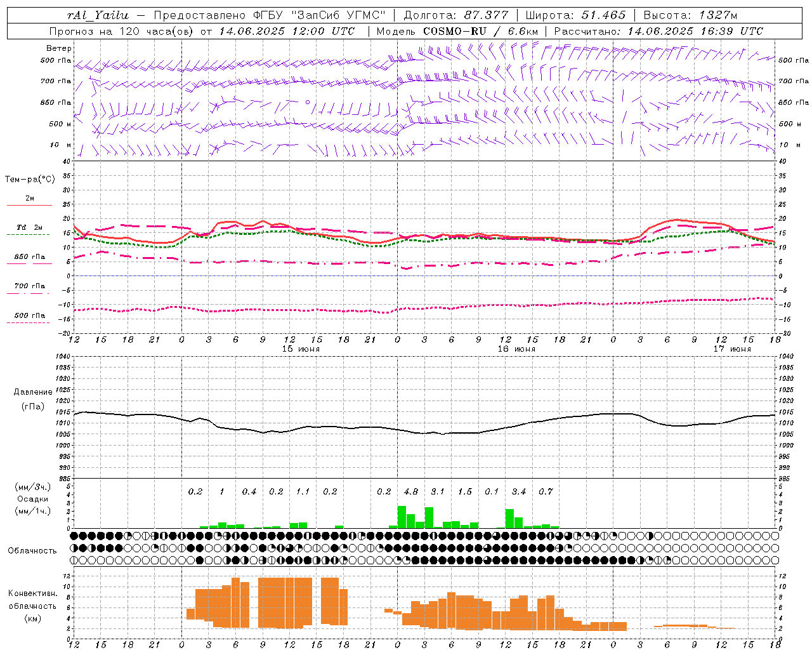812x650 pixels.
Task: Click the (мм/1ч.) precipitation unit label
Action: pos(33,511)
